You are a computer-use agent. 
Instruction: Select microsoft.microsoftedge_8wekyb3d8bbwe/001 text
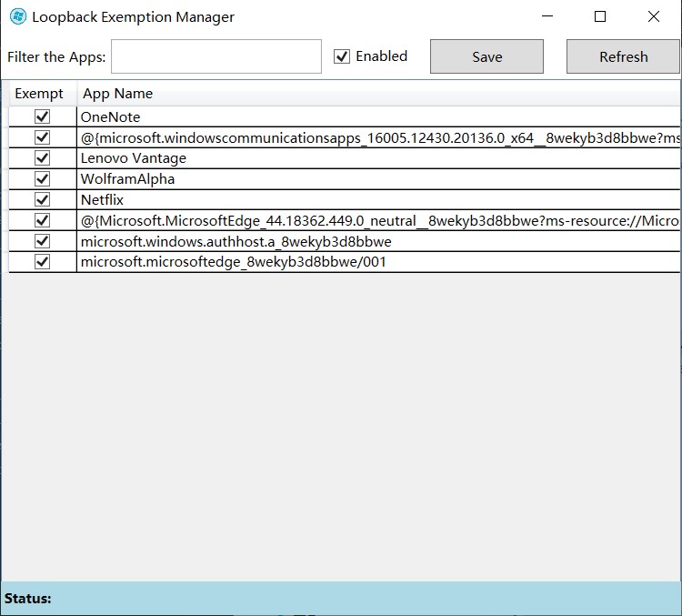coord(234,262)
